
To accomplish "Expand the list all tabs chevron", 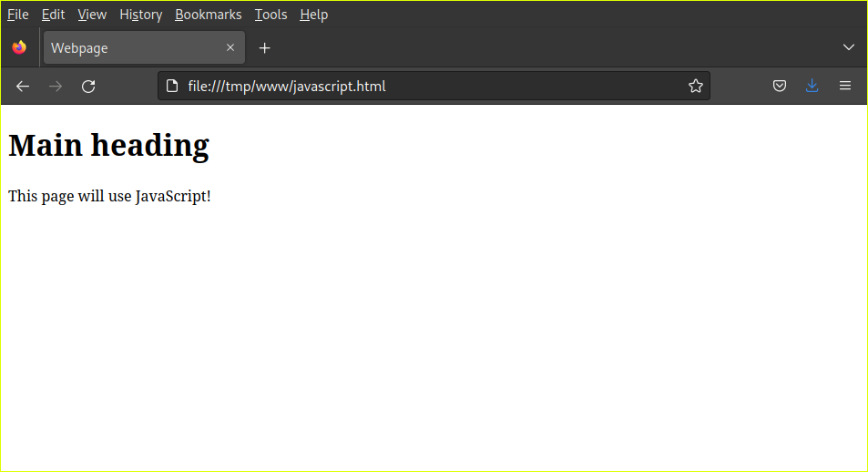I will click(848, 47).
